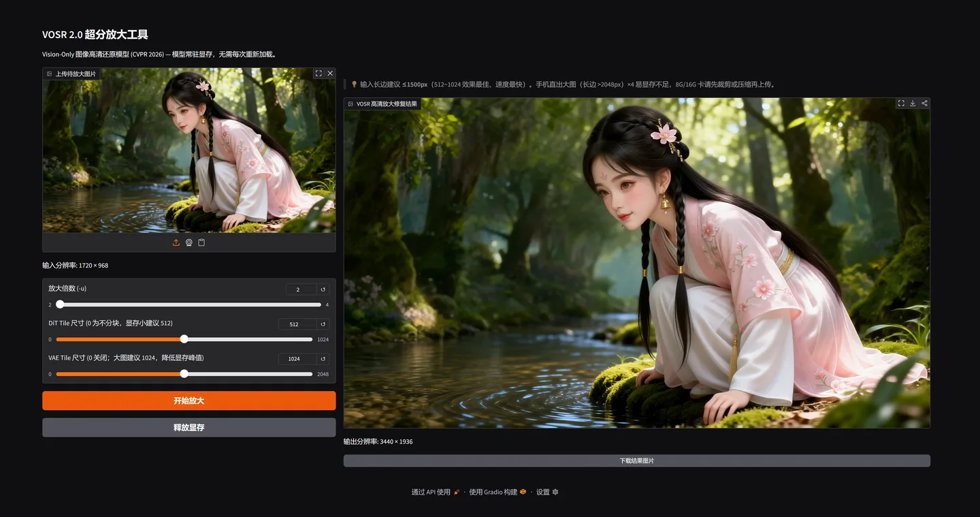Viewport: 980px width, 517px height.
Task: Click the VOSR 2.0 超分放大工具 heading
Action: [95, 35]
